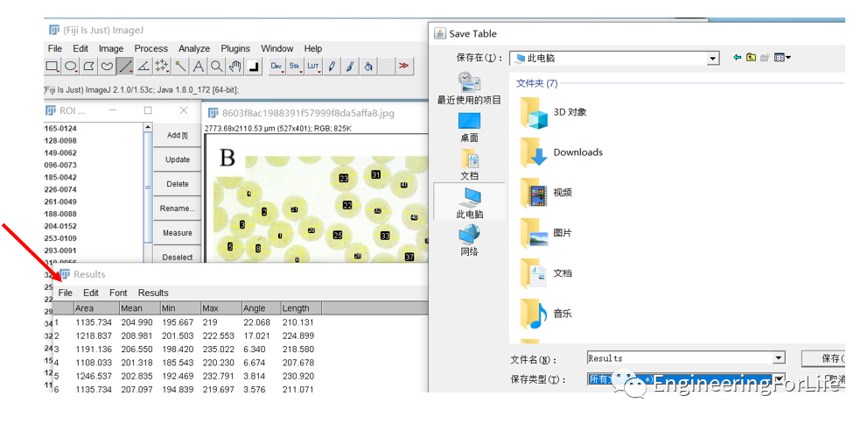Open the 文档 folder in the folder list
The height and width of the screenshot is (424, 868).
(x=547, y=273)
